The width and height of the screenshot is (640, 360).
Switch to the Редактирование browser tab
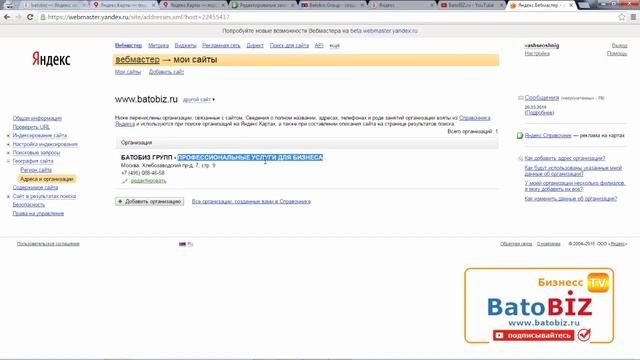[262, 5]
